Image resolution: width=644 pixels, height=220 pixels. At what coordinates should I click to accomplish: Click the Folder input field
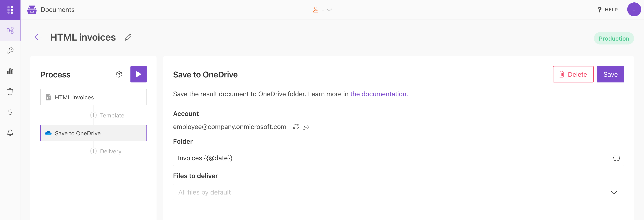click(399, 158)
